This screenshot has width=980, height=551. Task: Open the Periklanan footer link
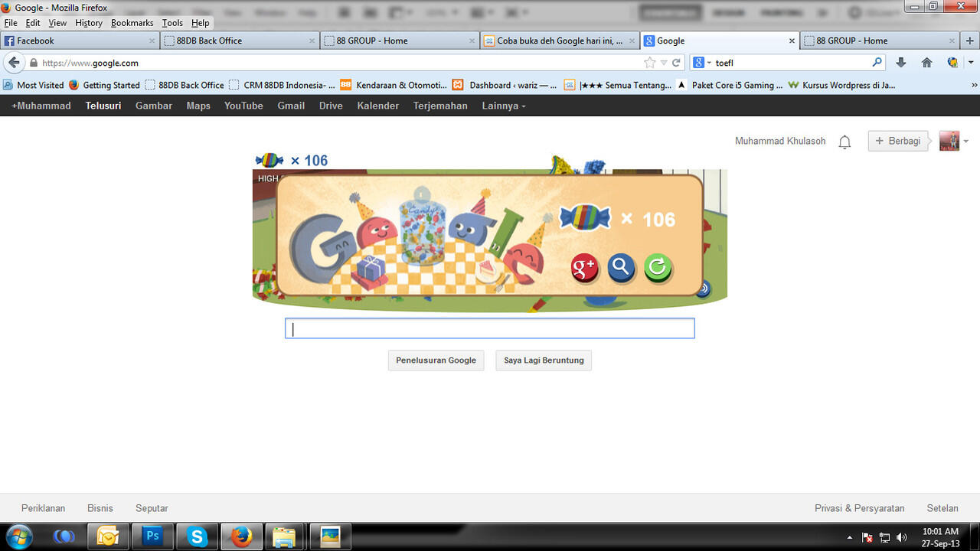pyautogui.click(x=44, y=508)
